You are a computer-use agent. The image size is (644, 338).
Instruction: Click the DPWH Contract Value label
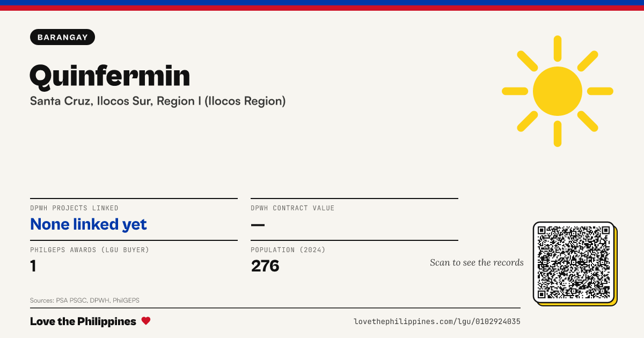pos(292,208)
